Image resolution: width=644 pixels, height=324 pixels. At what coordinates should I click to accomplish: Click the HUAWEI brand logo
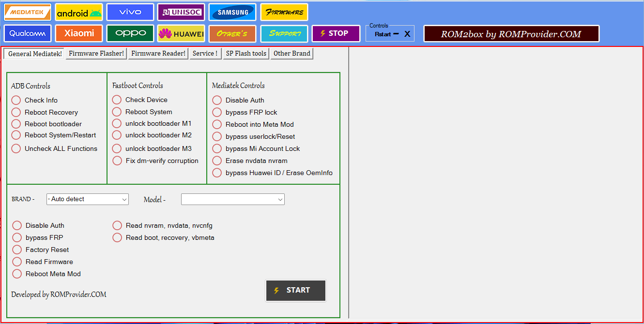pos(181,33)
